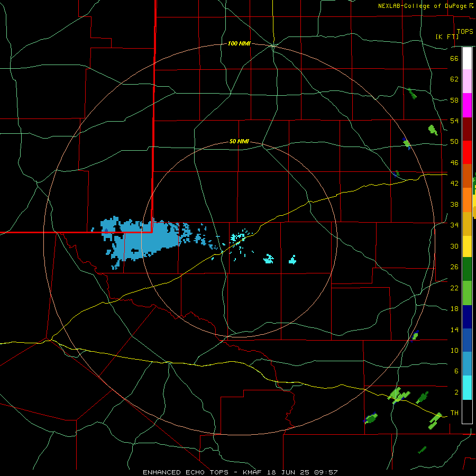This screenshot has width=476, height=476.
Task: Click the bright red legend swatch by 50
Action: click(x=467, y=152)
